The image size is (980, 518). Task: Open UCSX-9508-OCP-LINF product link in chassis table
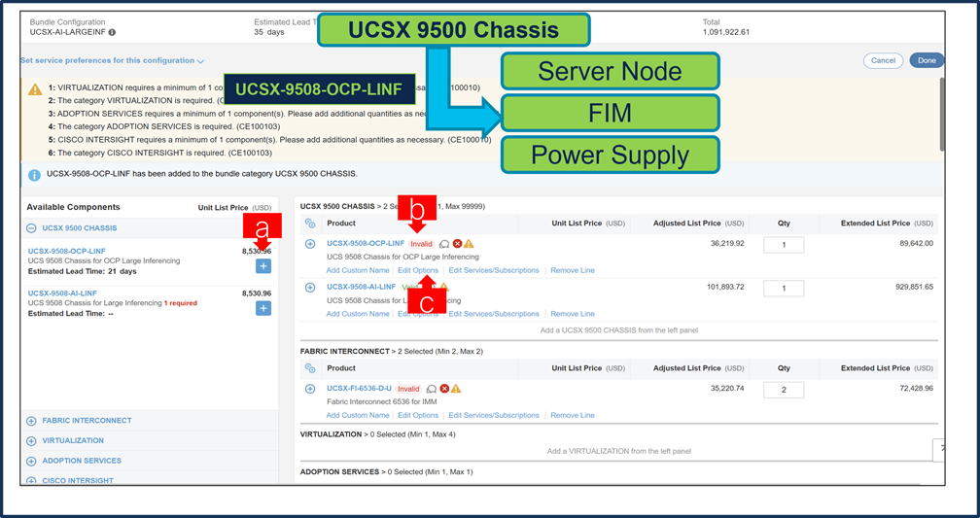(x=366, y=243)
